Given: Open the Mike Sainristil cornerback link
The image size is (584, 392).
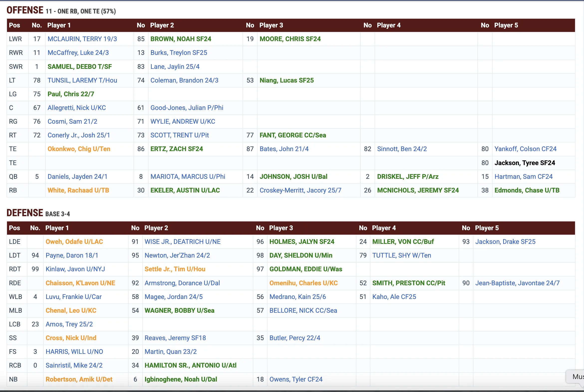Looking at the screenshot, I should 74,365.
